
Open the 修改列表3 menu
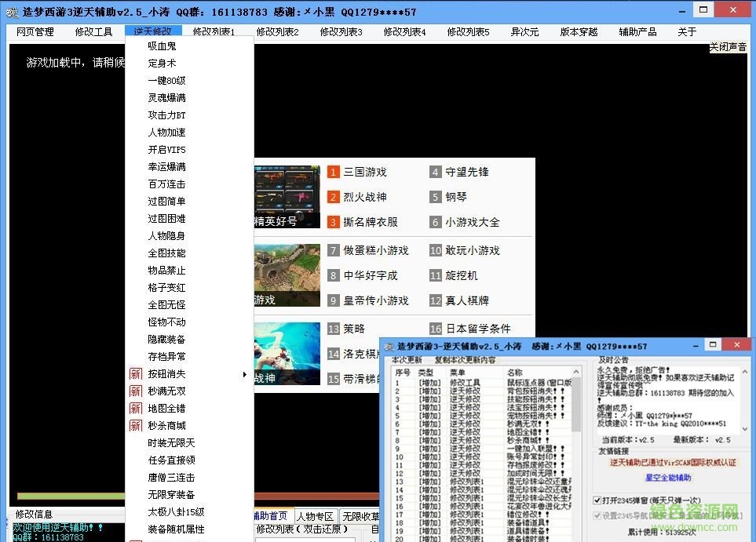(341, 32)
